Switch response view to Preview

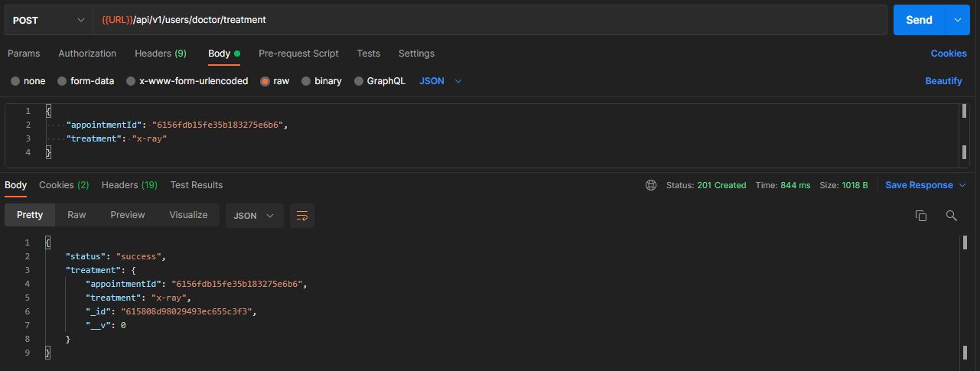tap(128, 215)
